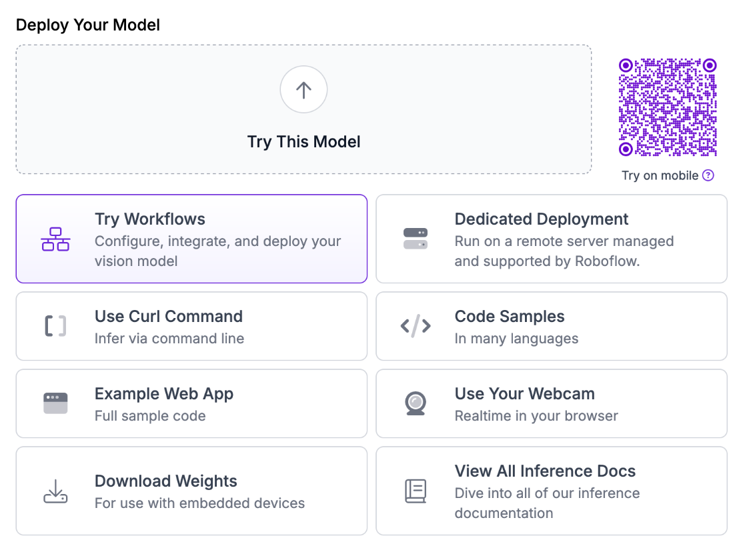
Task: Click the purple QR code
Action: click(x=668, y=107)
